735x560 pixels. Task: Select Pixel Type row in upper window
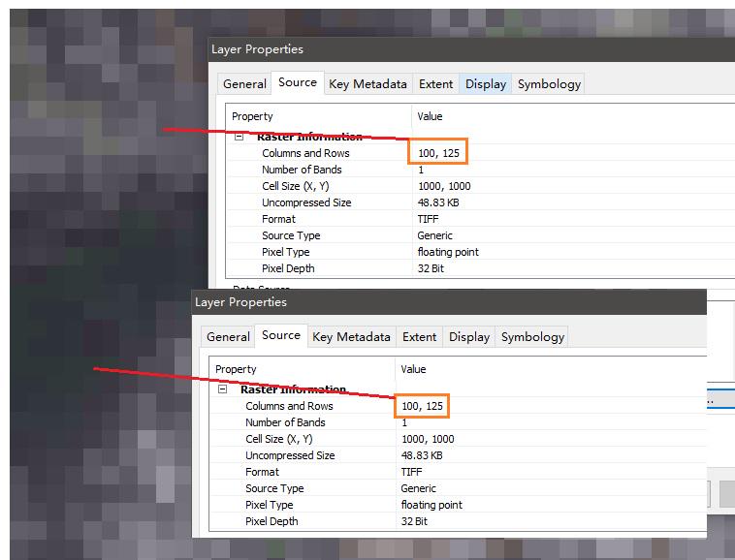(x=481, y=252)
